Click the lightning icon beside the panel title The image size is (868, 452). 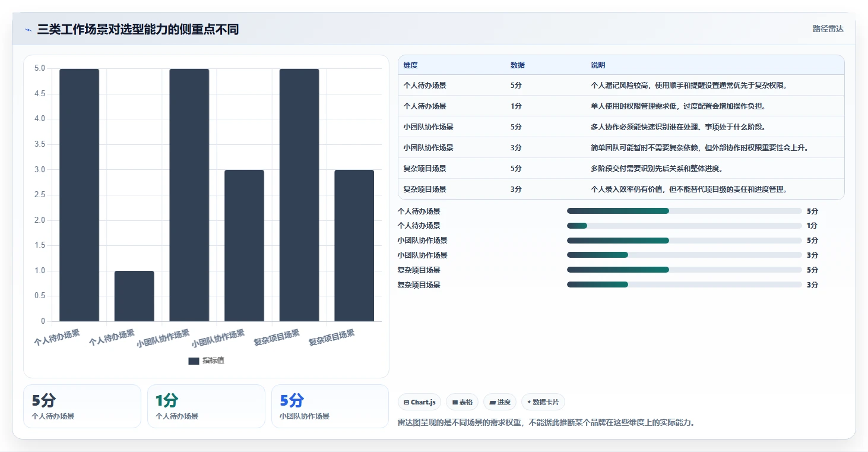pos(28,30)
